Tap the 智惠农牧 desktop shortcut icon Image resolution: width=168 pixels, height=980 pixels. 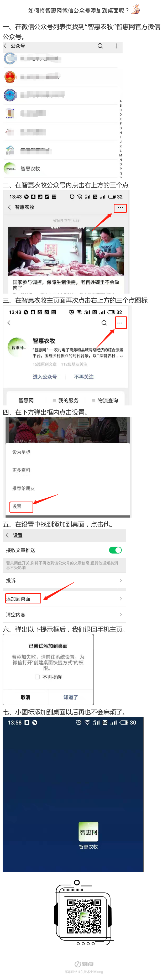pos(88,832)
